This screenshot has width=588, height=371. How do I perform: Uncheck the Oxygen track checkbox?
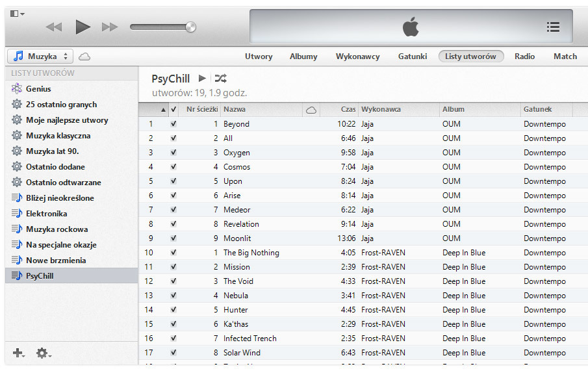click(173, 152)
